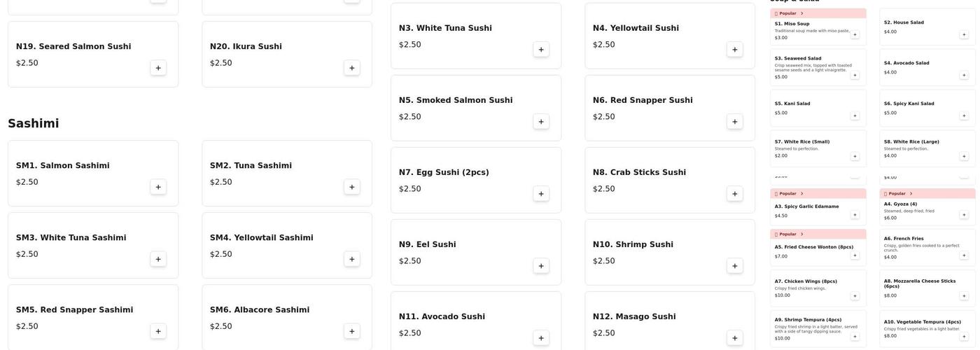Add S8 White Rice (Large) to order

[x=964, y=156]
